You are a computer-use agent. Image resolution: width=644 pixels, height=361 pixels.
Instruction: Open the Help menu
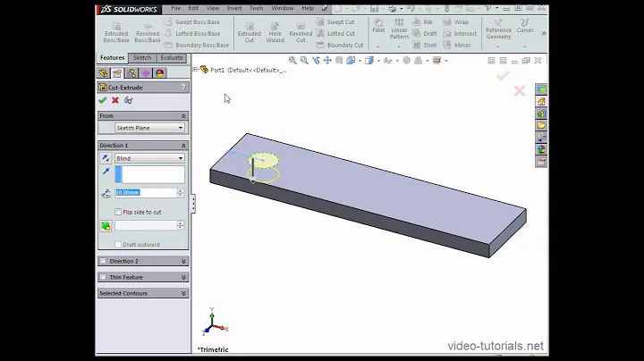tap(308, 8)
